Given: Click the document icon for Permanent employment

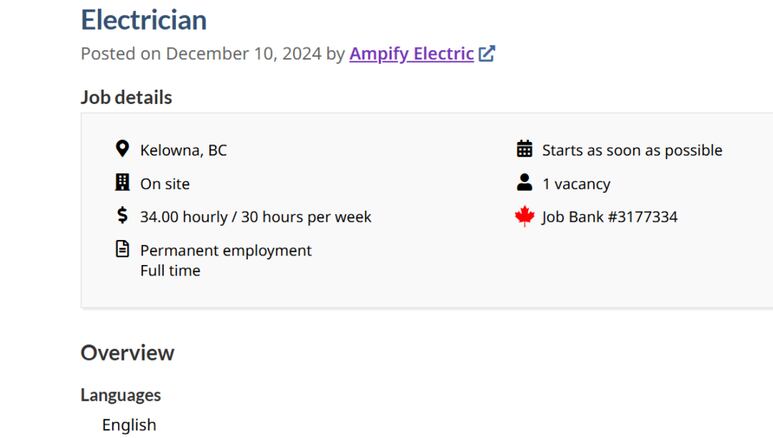Looking at the screenshot, I should pos(122,249).
